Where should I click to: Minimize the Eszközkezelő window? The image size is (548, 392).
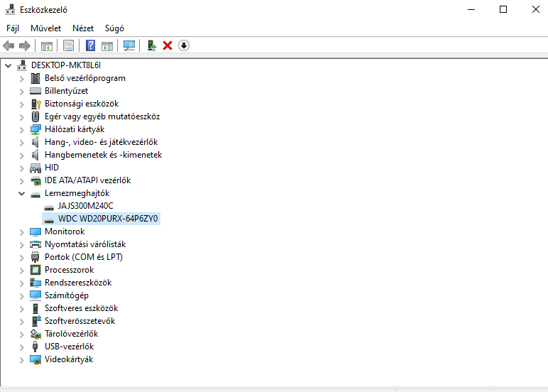click(x=471, y=9)
